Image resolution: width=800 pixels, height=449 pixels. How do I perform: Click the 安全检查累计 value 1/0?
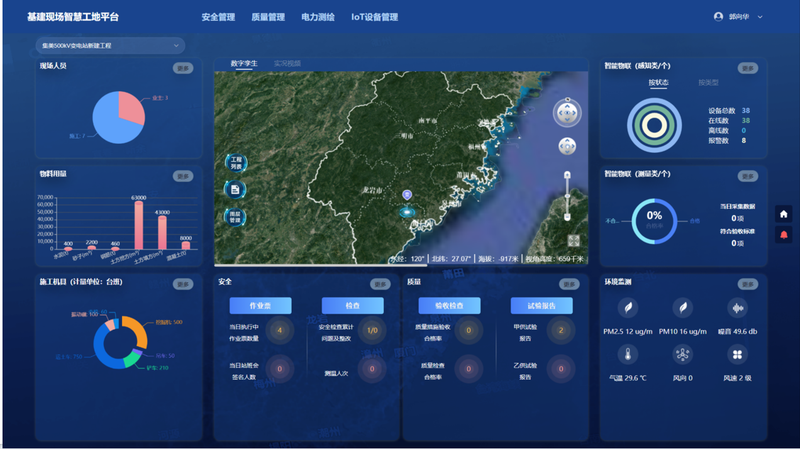click(372, 330)
